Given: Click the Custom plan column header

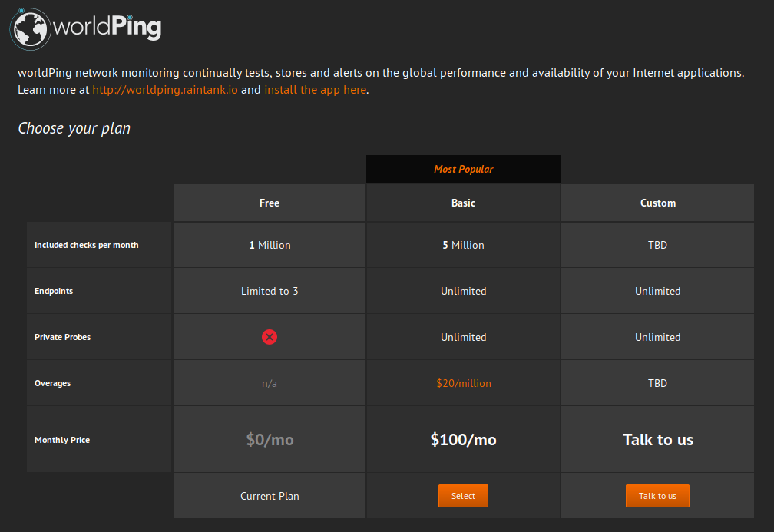Looking at the screenshot, I should 657,203.
